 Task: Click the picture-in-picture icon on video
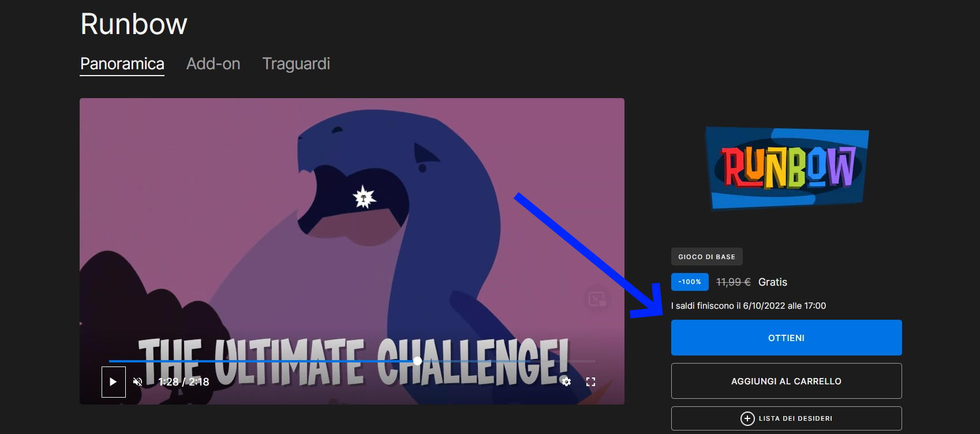[x=597, y=300]
